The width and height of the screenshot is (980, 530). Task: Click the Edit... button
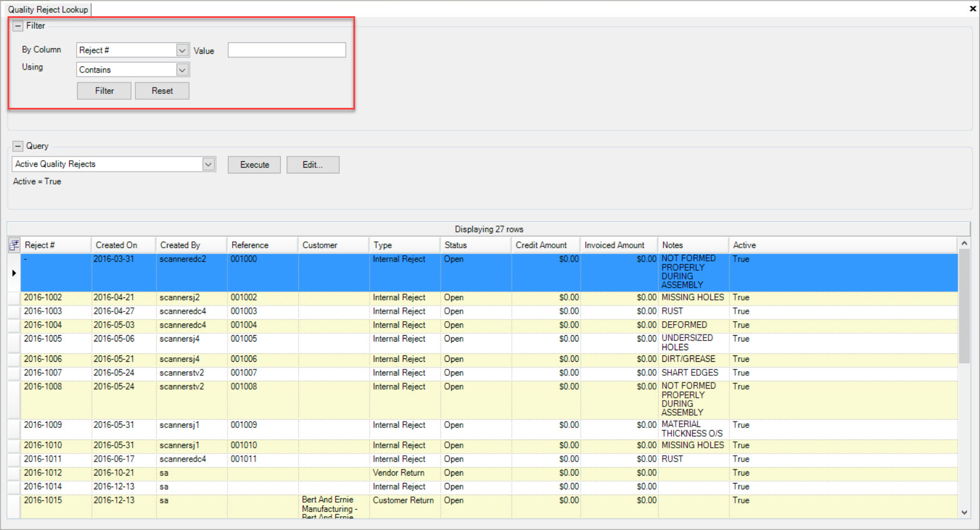[313, 165]
